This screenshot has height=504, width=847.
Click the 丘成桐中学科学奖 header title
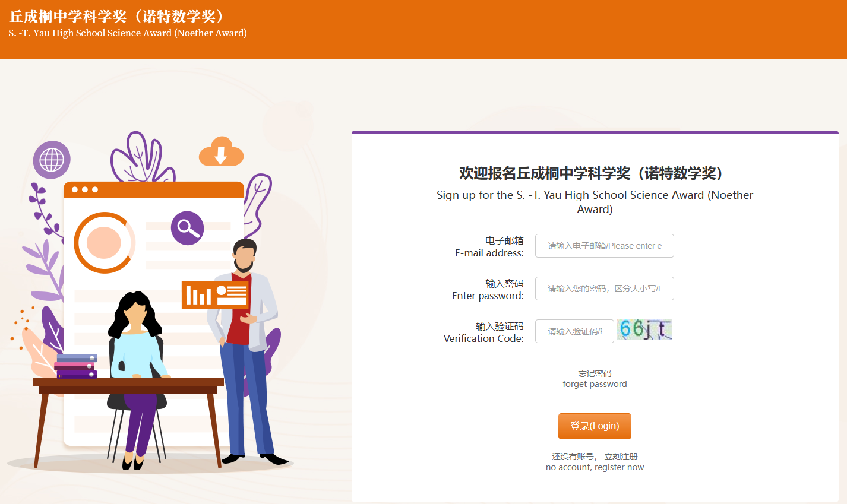pyautogui.click(x=116, y=16)
